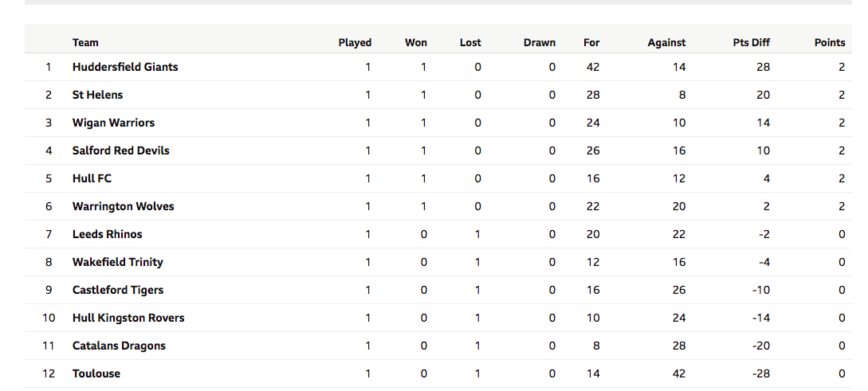Screen dimensions: 868x391
Task: Click the Drawn column header
Action: (x=539, y=42)
